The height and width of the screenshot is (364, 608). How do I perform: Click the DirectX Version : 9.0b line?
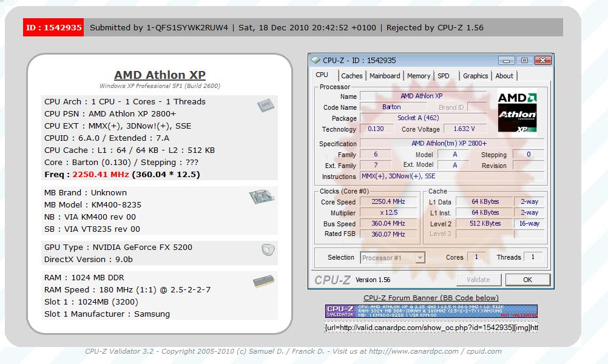[89, 259]
